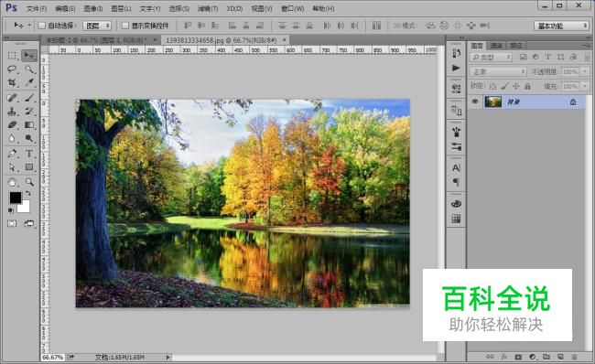Screen dimensions: 595x364
Task: Open the History panel icon
Action: pos(456,53)
